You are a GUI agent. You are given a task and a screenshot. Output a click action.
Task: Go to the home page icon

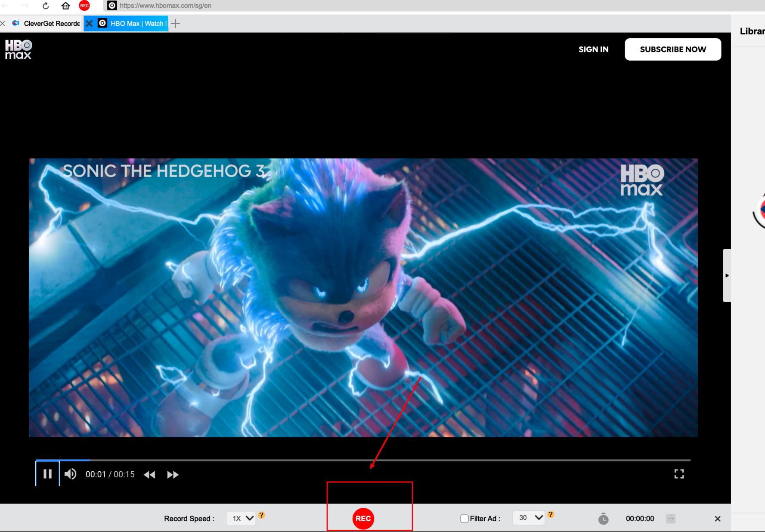point(65,6)
